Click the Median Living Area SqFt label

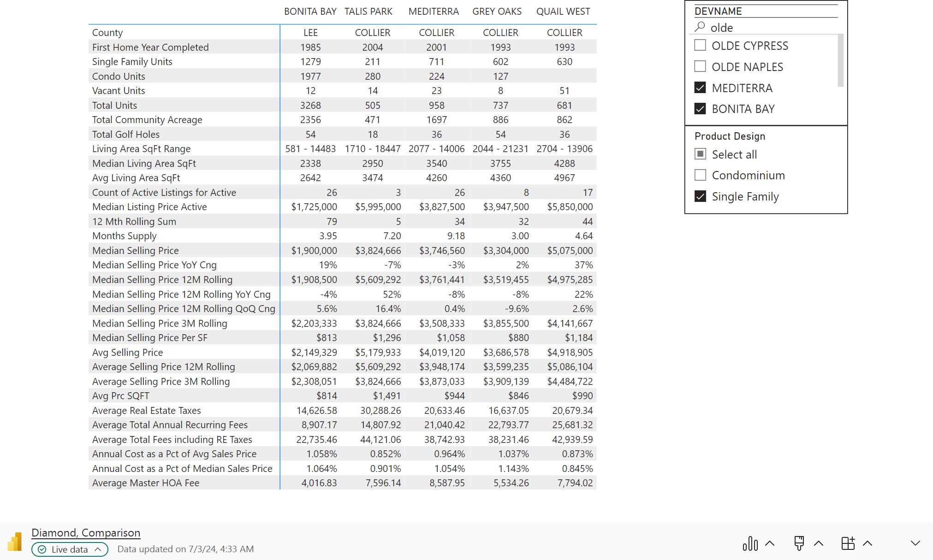[x=144, y=163]
